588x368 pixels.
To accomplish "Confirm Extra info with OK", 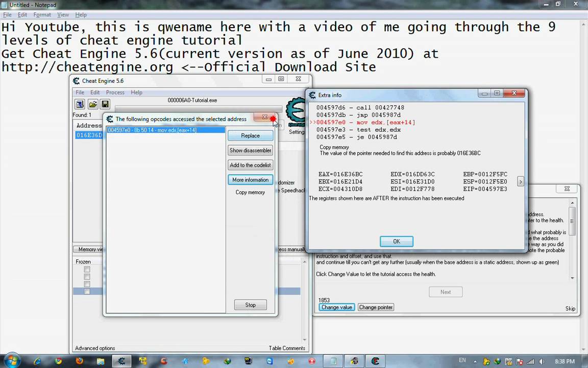I will 397,241.
